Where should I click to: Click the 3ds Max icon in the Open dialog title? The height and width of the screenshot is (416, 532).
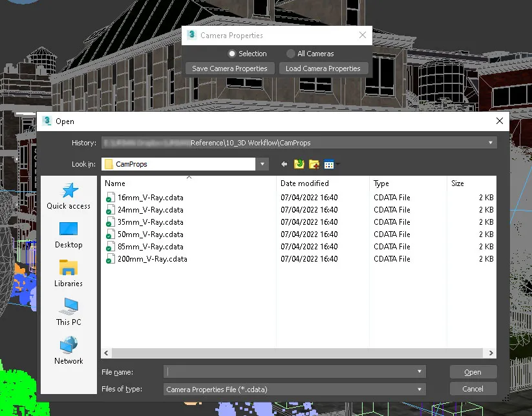point(47,121)
